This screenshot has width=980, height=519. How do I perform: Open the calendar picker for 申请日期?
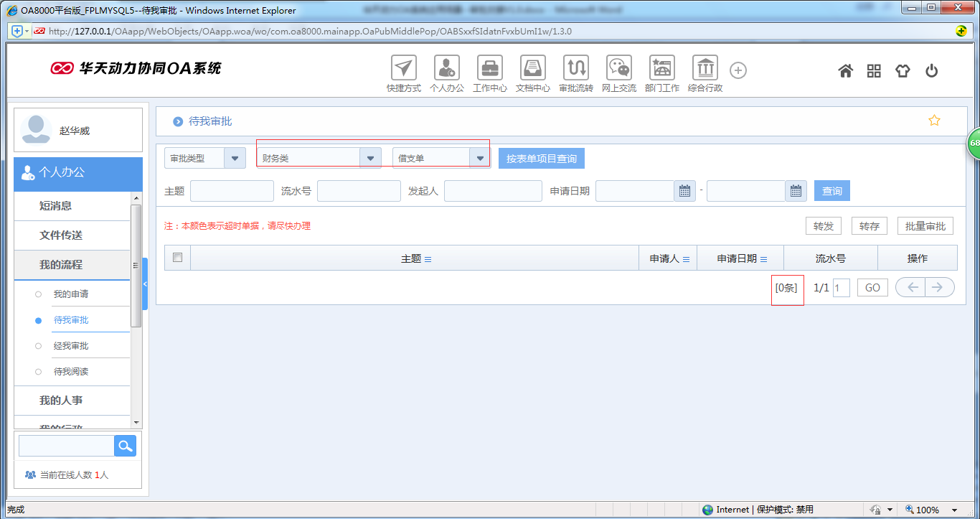[684, 190]
